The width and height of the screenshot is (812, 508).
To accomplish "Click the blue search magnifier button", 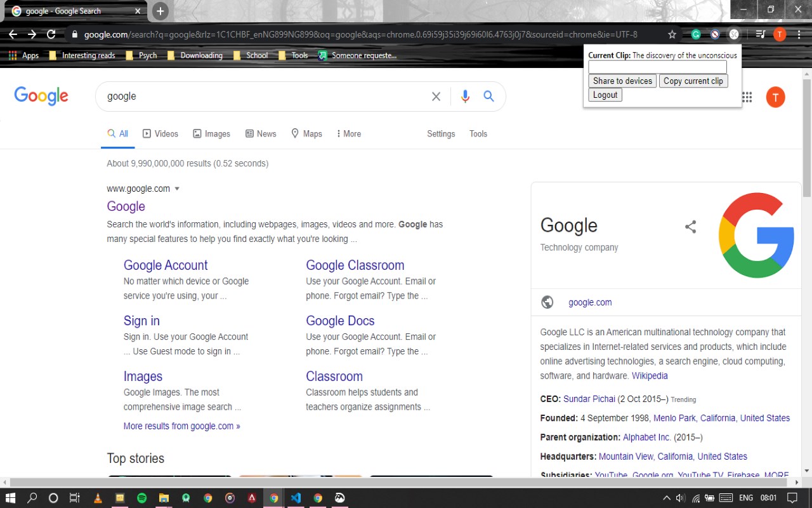I will point(488,96).
